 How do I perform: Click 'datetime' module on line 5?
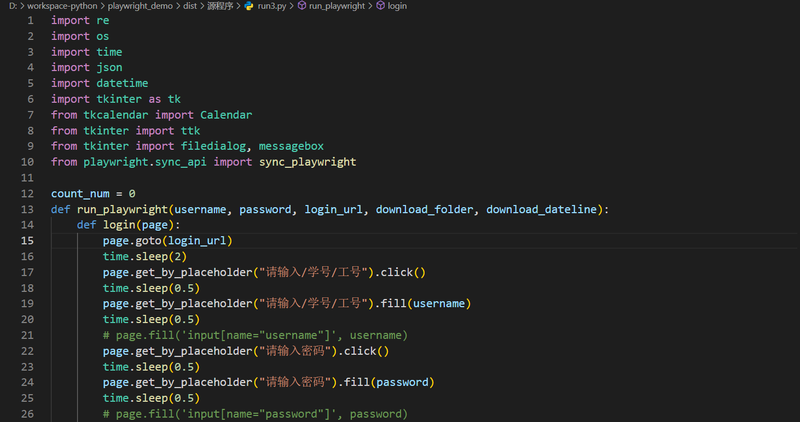click(122, 83)
